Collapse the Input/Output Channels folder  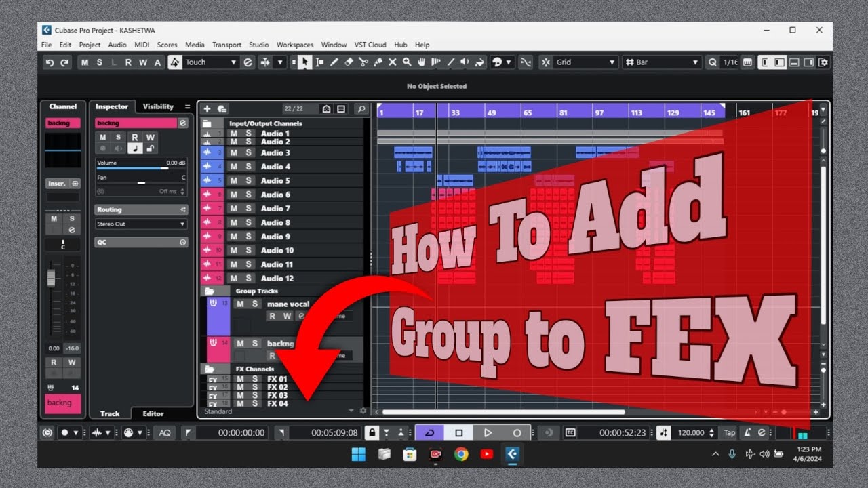click(208, 123)
